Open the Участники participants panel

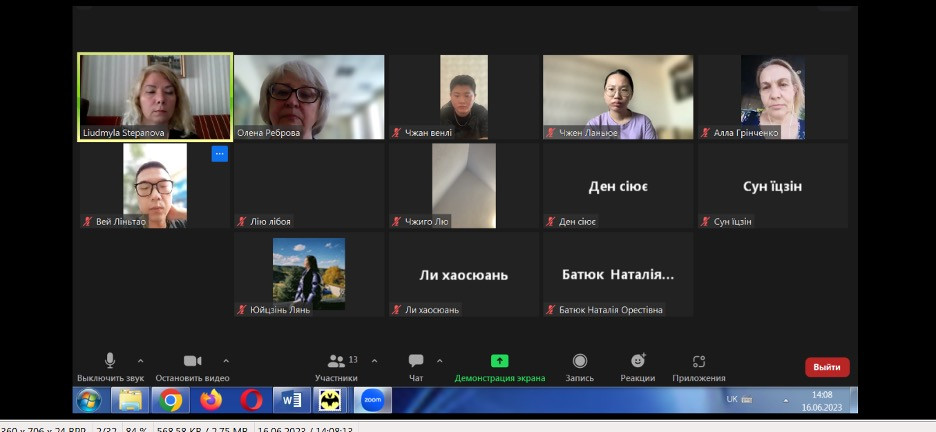pyautogui.click(x=337, y=367)
